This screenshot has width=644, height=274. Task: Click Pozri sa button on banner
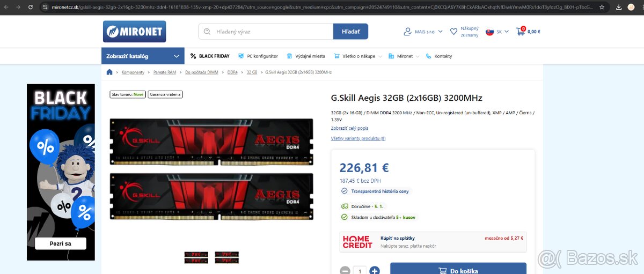tap(60, 243)
